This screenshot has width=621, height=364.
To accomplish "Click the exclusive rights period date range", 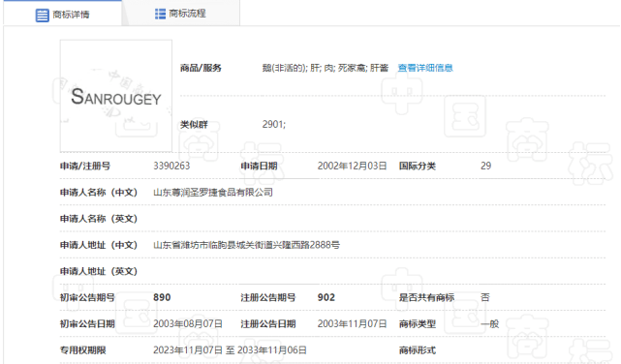I will [230, 350].
